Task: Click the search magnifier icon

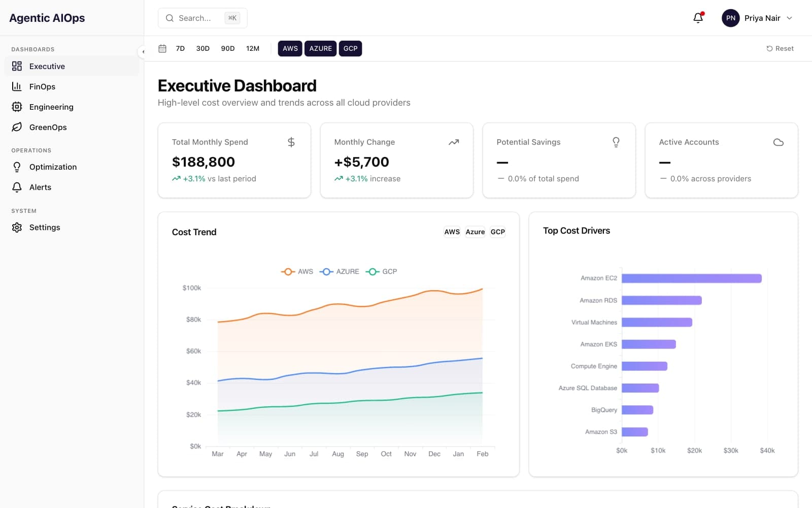Action: click(x=170, y=18)
